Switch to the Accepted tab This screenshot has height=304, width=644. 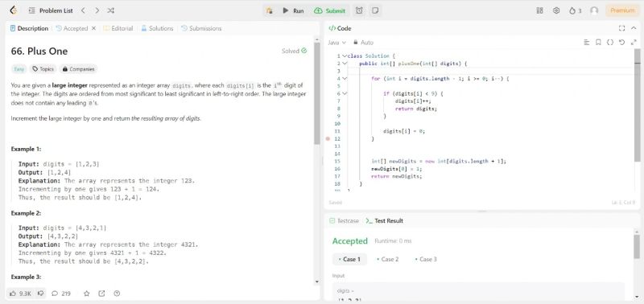coord(72,28)
